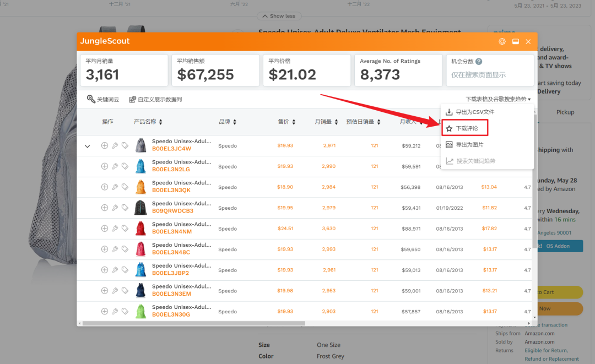Click plus icon in B00EL3JBP2 row

tap(104, 270)
